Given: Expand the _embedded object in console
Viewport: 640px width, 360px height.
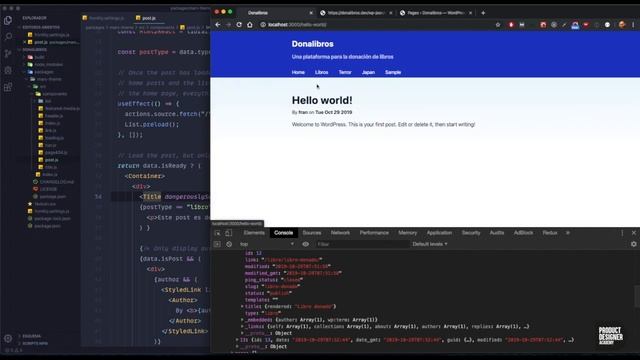Looking at the screenshot, I should tap(242, 320).
